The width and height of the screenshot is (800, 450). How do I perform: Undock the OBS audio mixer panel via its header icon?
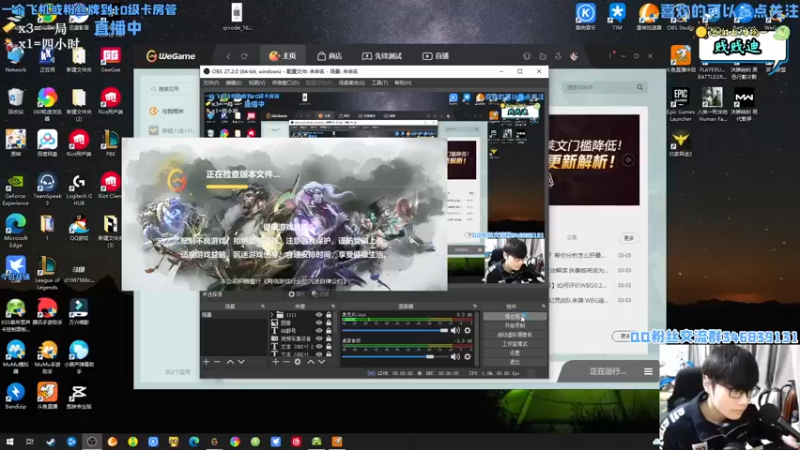pyautogui.click(x=474, y=306)
